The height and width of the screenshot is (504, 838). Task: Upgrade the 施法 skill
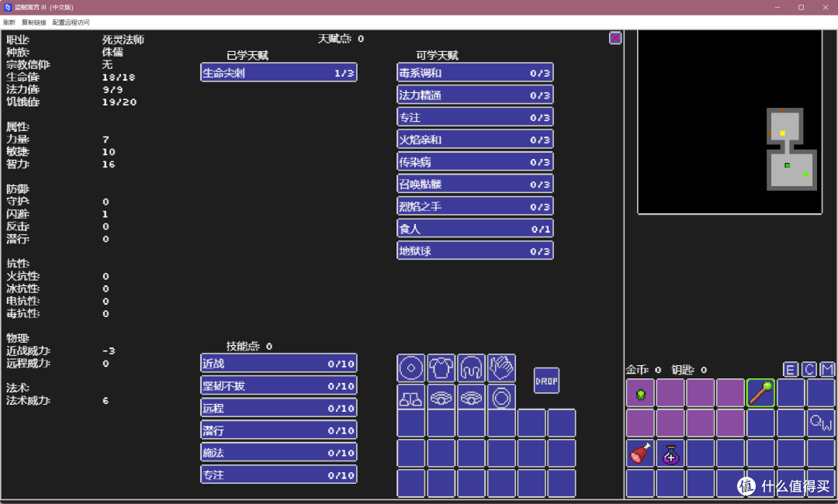[x=279, y=453]
